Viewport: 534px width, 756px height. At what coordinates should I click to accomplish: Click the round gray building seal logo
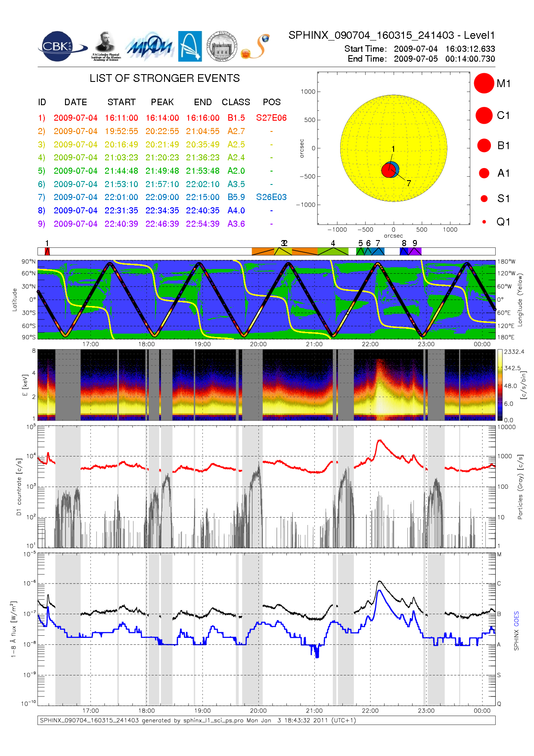[222, 47]
